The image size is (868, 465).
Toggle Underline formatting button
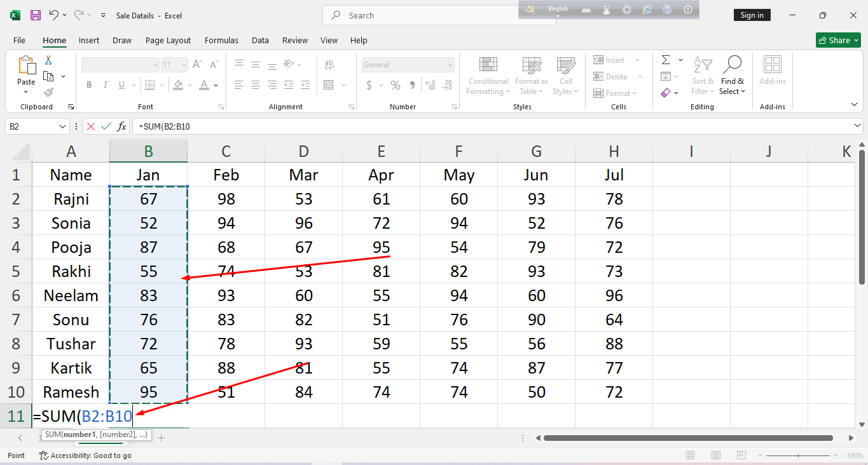(x=120, y=85)
